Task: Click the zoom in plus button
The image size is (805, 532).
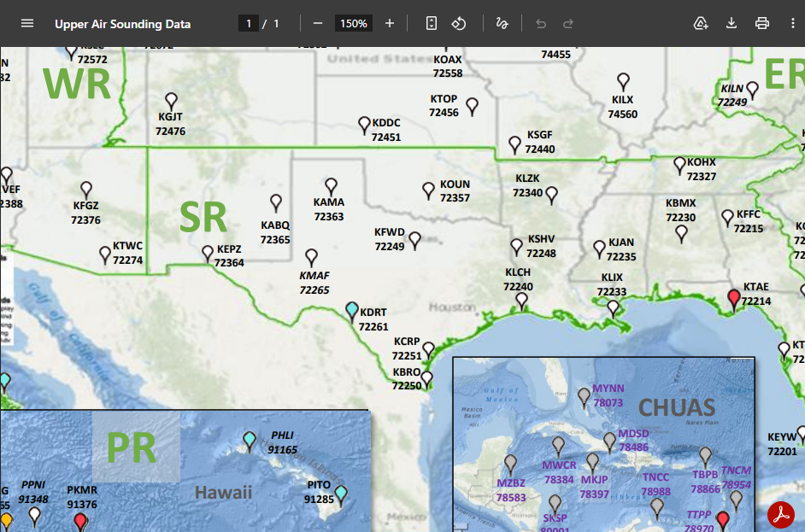Action: click(390, 23)
